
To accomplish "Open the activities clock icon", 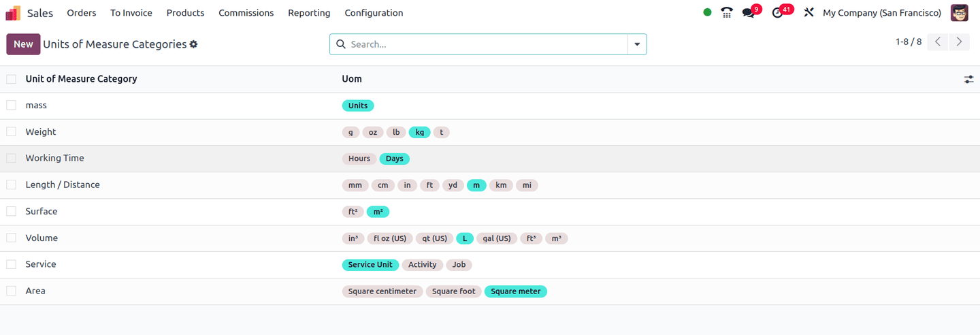I will point(778,13).
